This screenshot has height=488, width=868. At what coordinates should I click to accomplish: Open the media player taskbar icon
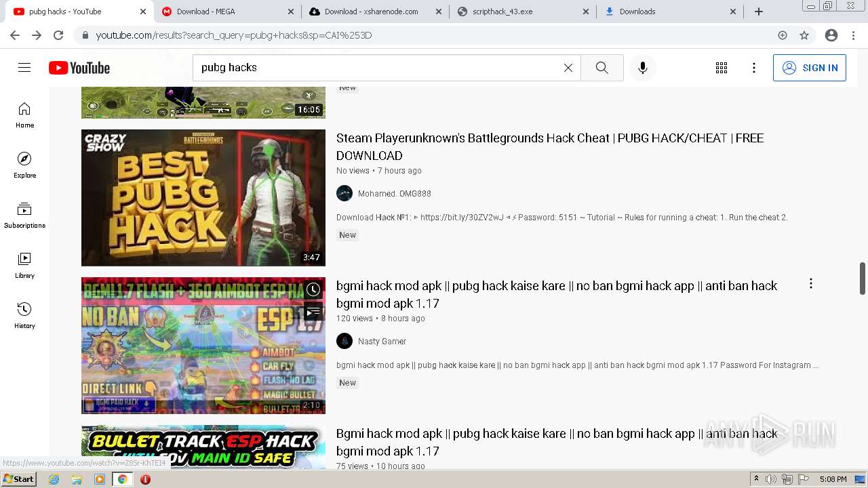tap(100, 479)
